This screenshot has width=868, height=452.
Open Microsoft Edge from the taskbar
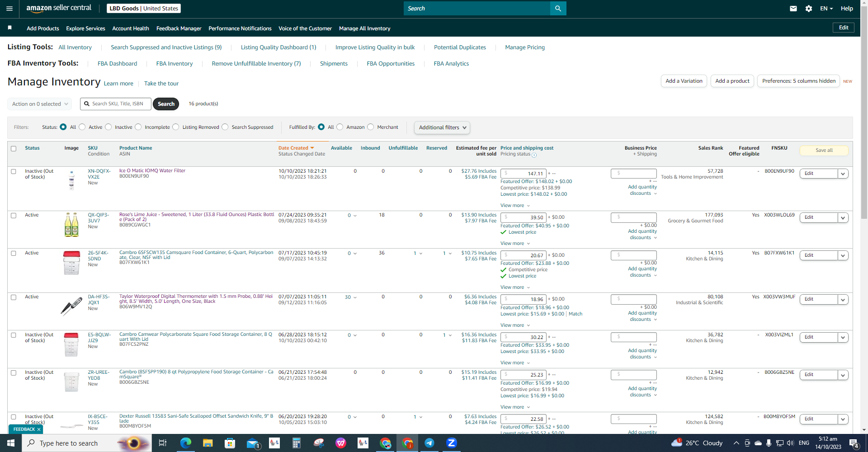point(186,443)
